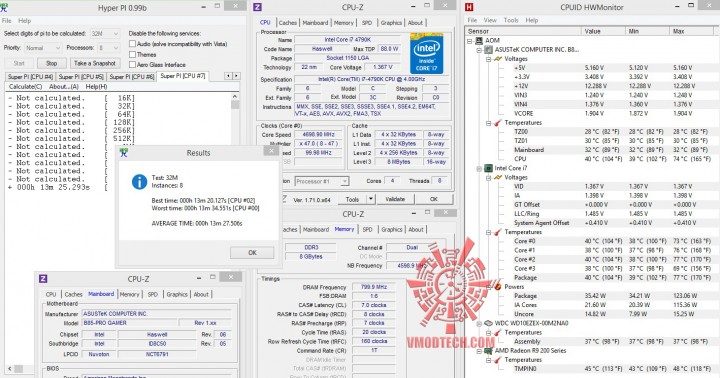This screenshot has height=378, width=720.
Task: Open the SPD tab in Mainboard CPU-Z window
Action: [x=152, y=294]
